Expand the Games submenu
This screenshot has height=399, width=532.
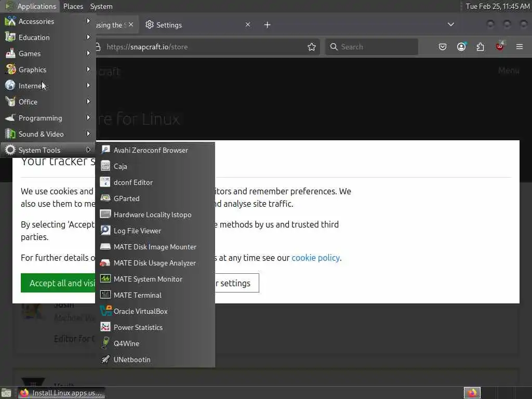[x=48, y=54]
